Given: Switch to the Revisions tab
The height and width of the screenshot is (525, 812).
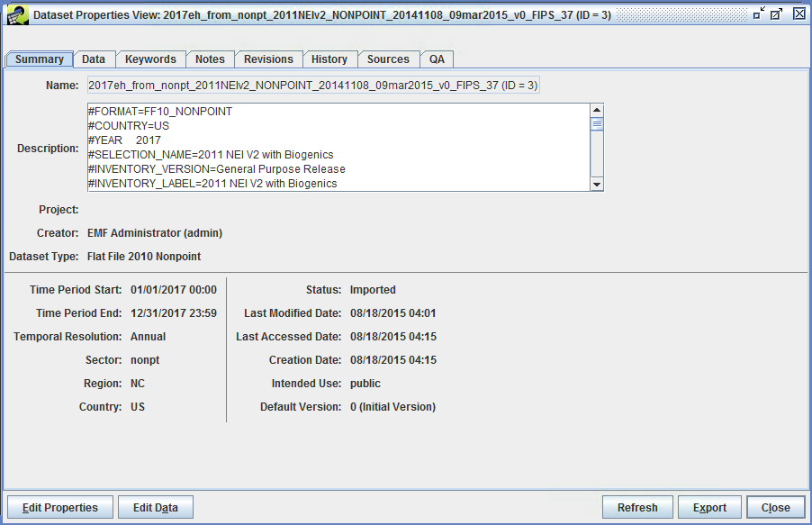Looking at the screenshot, I should pos(268,59).
